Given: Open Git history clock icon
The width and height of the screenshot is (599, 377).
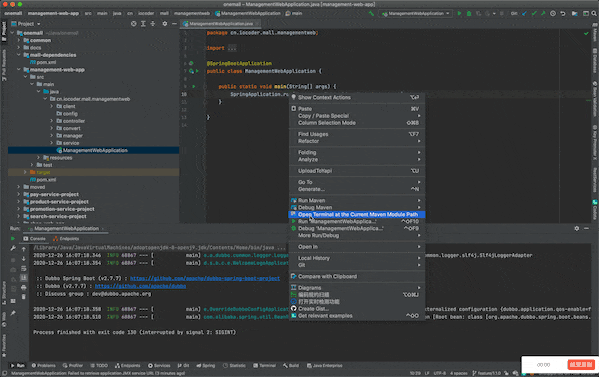Looking at the screenshot, I should 553,13.
